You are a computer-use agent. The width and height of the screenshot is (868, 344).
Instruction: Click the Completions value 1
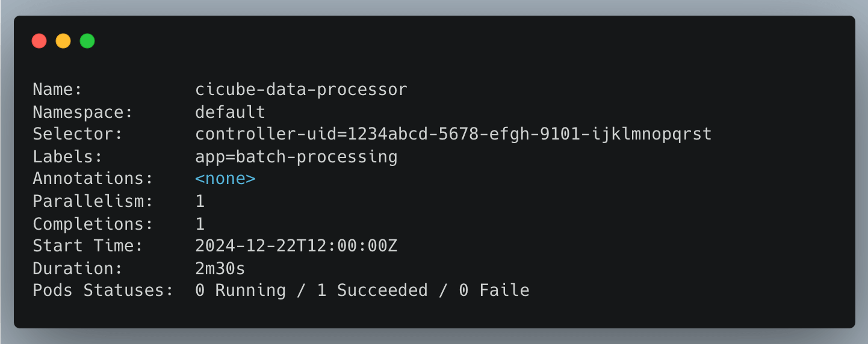coord(200,224)
